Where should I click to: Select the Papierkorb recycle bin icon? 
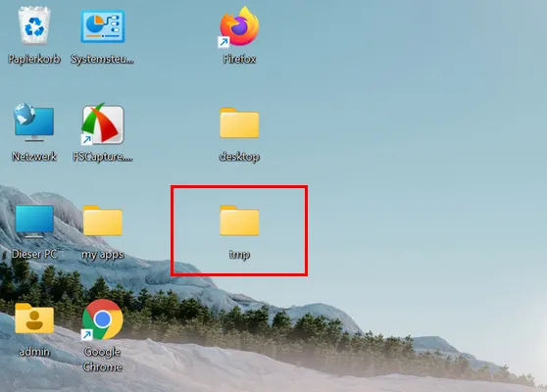[x=34, y=26]
